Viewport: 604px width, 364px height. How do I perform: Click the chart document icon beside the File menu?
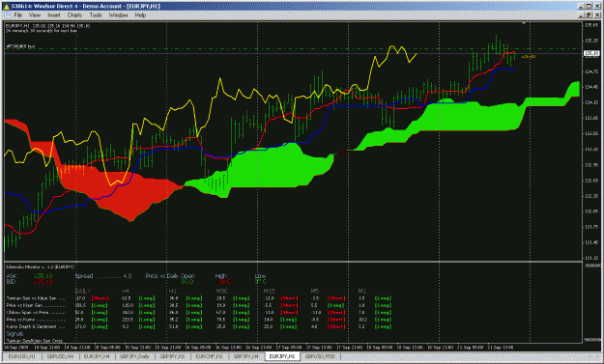click(8, 15)
